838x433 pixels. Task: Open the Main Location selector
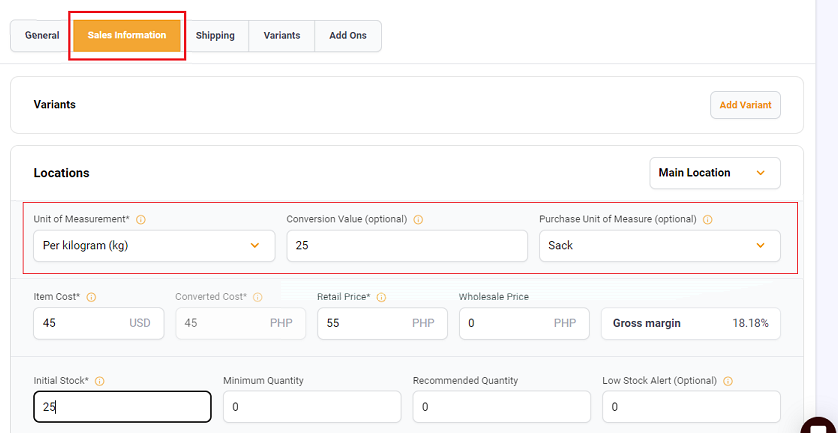point(715,173)
